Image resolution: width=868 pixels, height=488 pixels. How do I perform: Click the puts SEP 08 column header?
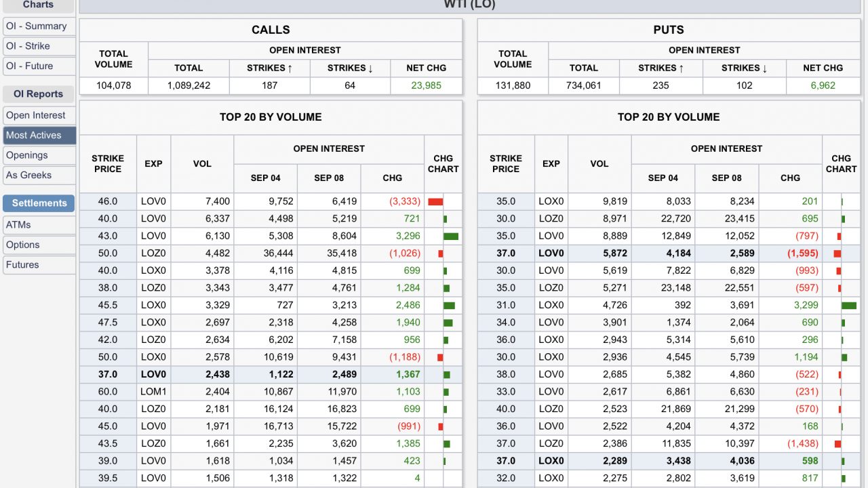click(x=726, y=178)
